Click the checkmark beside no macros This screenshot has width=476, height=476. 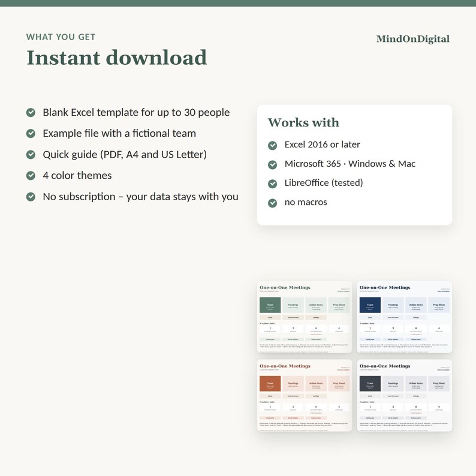[x=273, y=203]
